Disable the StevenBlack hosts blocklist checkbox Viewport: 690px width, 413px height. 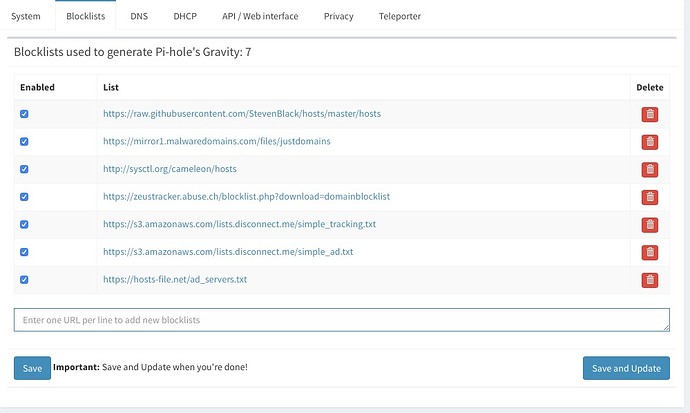pyautogui.click(x=24, y=114)
